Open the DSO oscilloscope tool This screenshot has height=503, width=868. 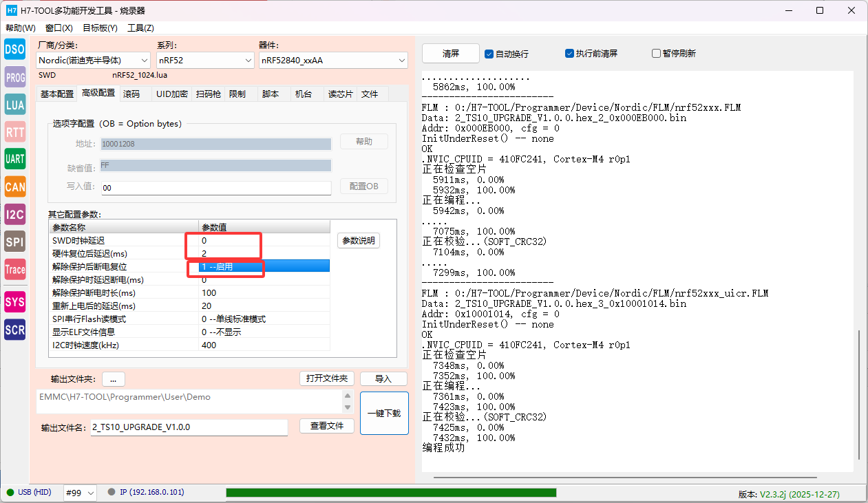click(x=15, y=49)
